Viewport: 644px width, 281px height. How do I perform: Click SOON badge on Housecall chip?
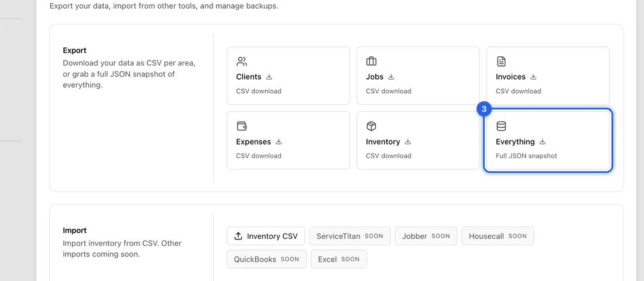[x=518, y=237]
